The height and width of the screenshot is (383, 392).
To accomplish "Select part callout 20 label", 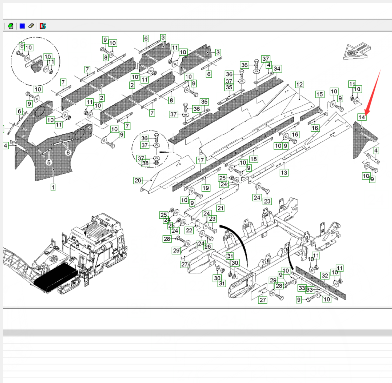I will click(138, 180).
